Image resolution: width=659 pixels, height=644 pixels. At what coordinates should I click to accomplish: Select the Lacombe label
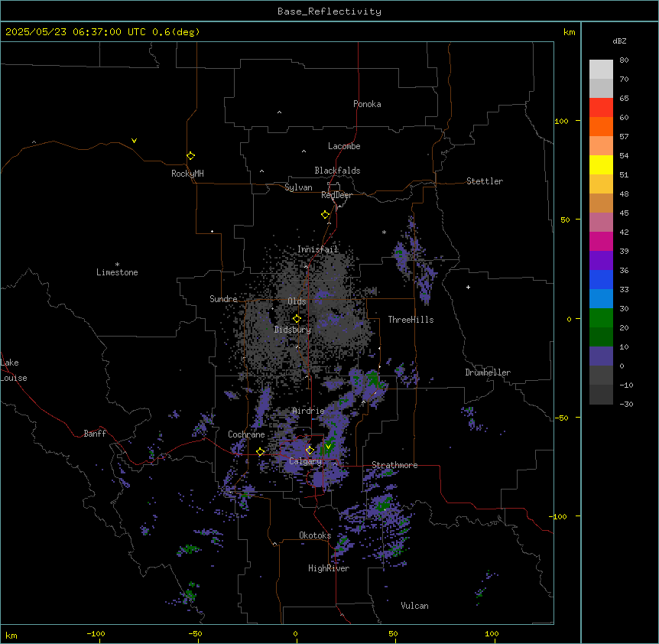point(344,146)
